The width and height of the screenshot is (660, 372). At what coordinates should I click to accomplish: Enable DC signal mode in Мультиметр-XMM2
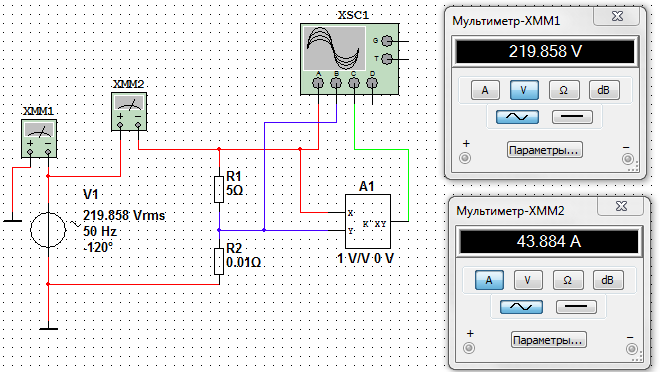coord(576,307)
